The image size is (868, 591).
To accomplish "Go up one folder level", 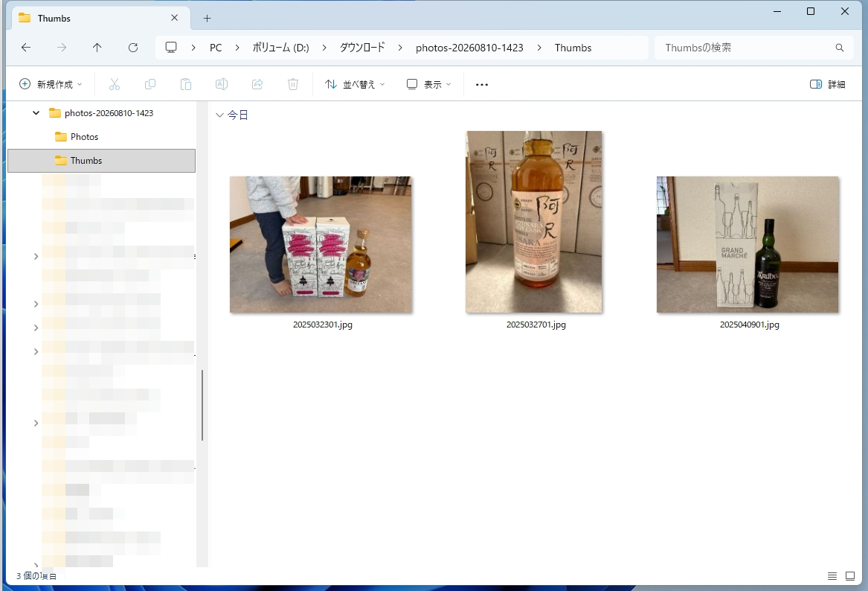I will pyautogui.click(x=97, y=48).
